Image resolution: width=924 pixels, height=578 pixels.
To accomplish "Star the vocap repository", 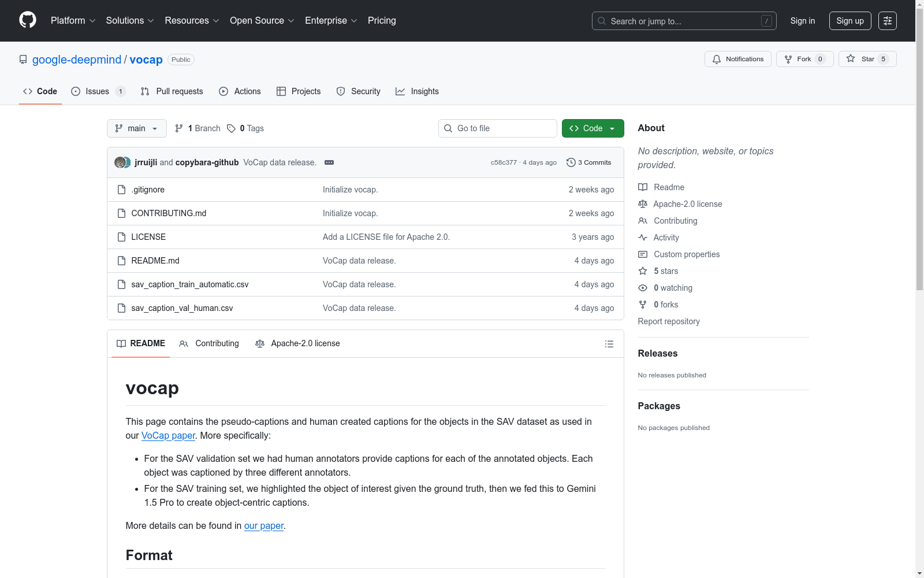I will tap(867, 59).
